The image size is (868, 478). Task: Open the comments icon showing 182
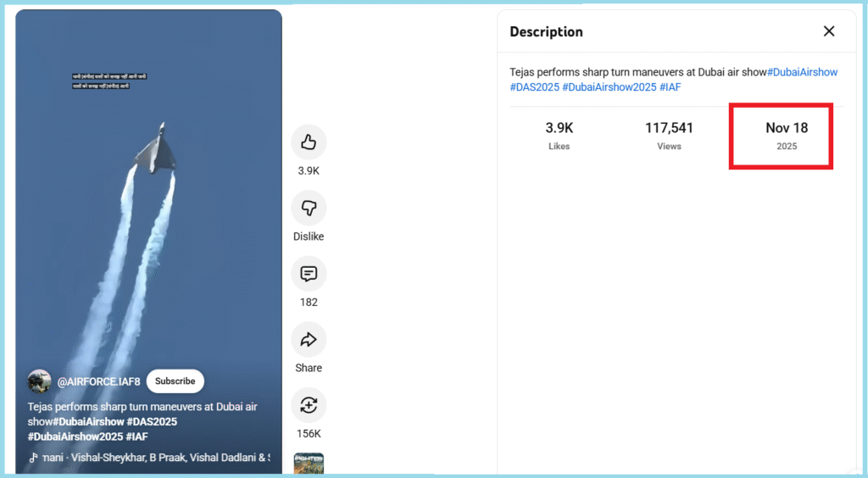click(x=309, y=274)
